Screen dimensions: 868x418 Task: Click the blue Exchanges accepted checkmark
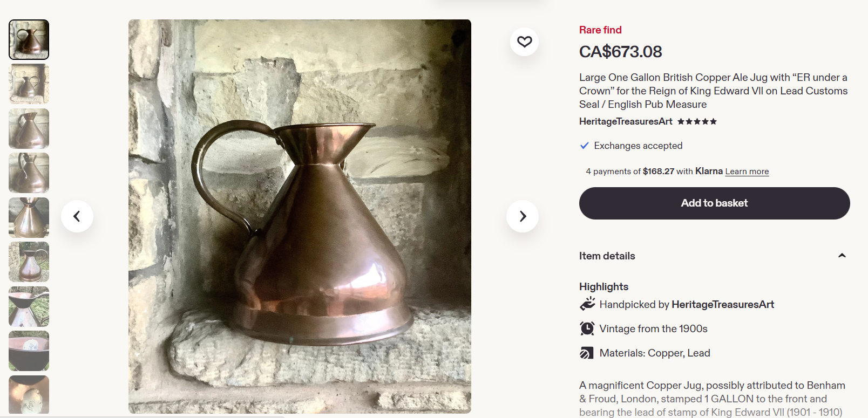[584, 146]
